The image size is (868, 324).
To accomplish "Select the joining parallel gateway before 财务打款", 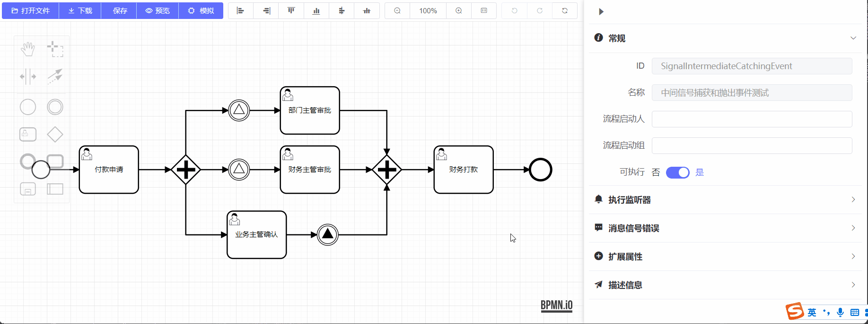I will [x=387, y=170].
